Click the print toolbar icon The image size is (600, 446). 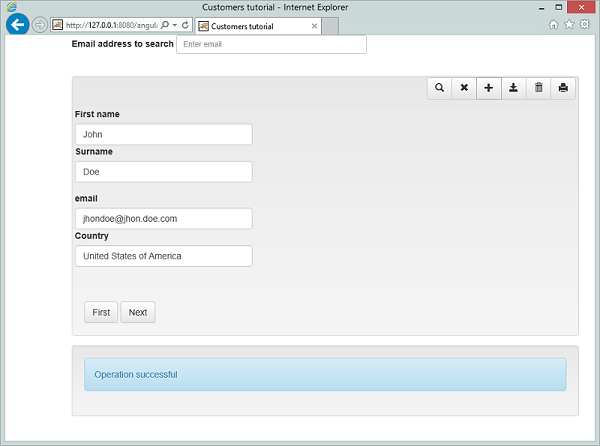tap(563, 88)
